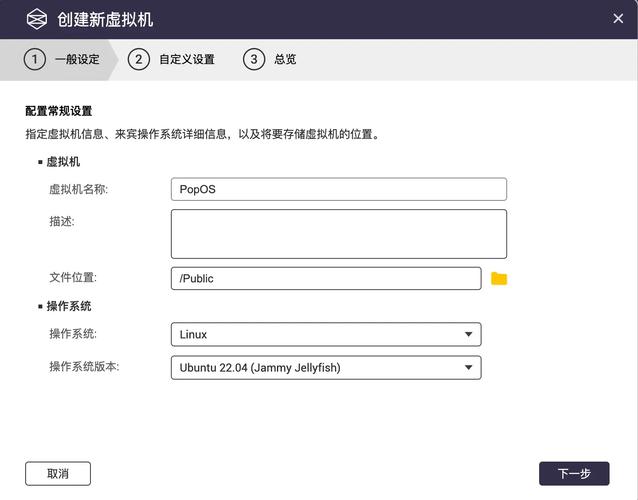The width and height of the screenshot is (638, 500).
Task: Open the 操作系统 Linux dropdown
Action: [x=326, y=334]
